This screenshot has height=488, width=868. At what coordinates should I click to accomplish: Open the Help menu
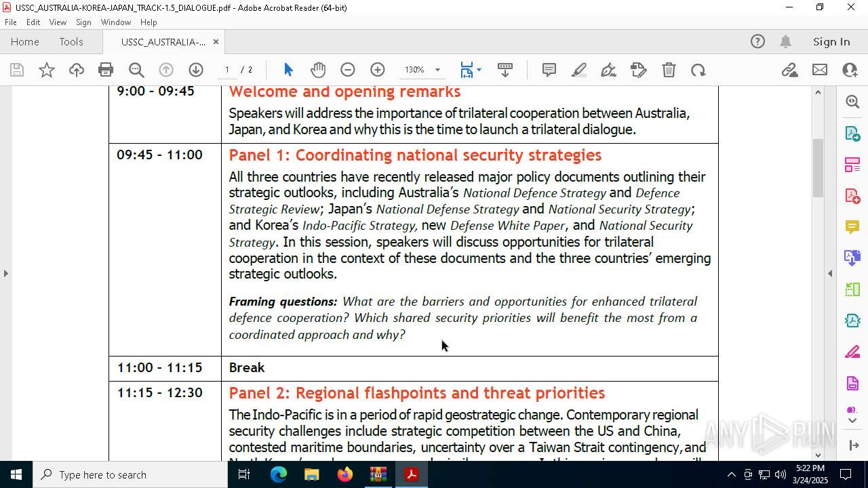(149, 22)
